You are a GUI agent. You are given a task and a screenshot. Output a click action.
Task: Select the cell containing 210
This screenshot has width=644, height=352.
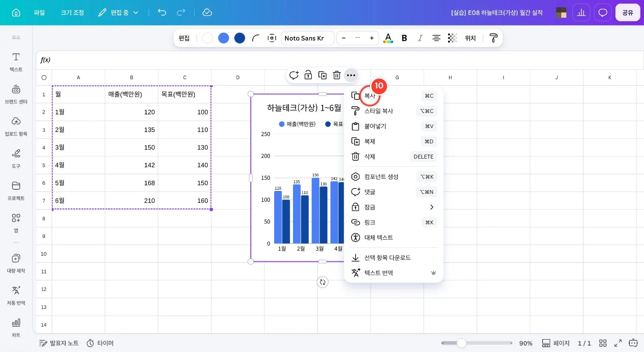132,201
